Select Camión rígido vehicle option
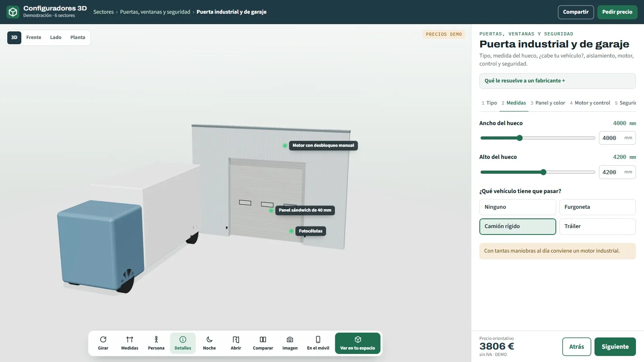This screenshot has width=644, height=362. point(518,226)
